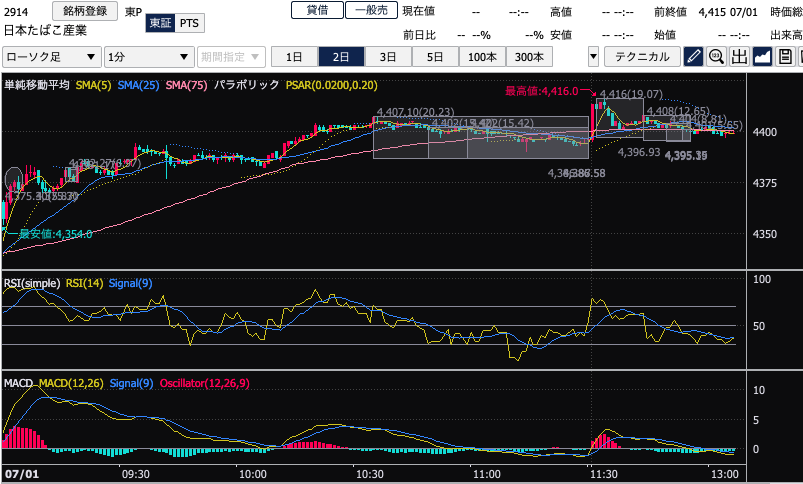The width and height of the screenshot is (803, 484).
Task: Select the 5日 period tab
Action: (x=435, y=57)
